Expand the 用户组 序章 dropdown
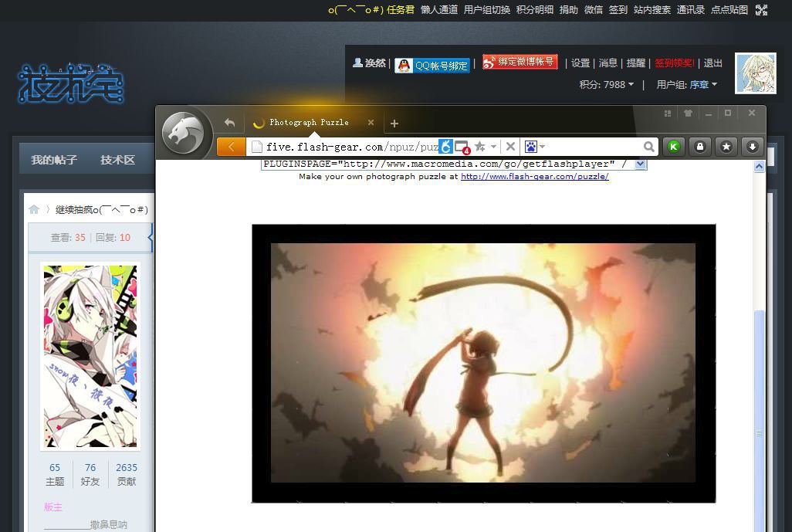Screen dimensions: 792x532 pyautogui.click(x=686, y=85)
